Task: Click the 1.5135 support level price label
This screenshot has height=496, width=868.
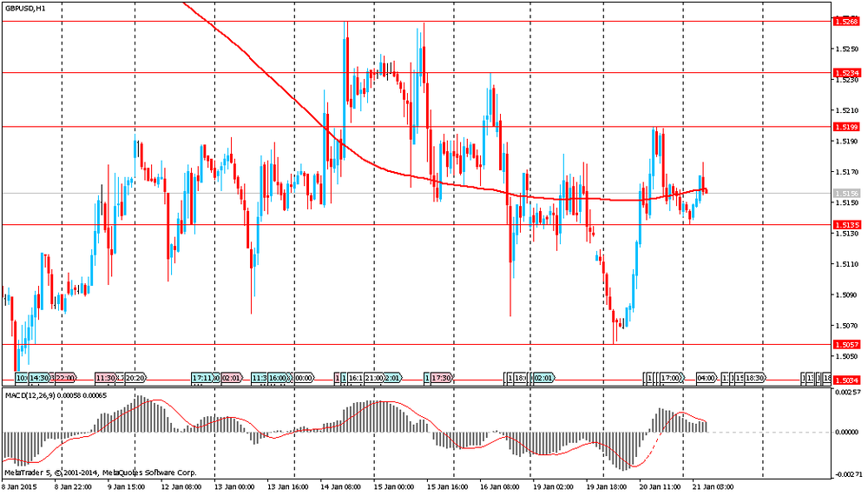Action: [x=845, y=225]
